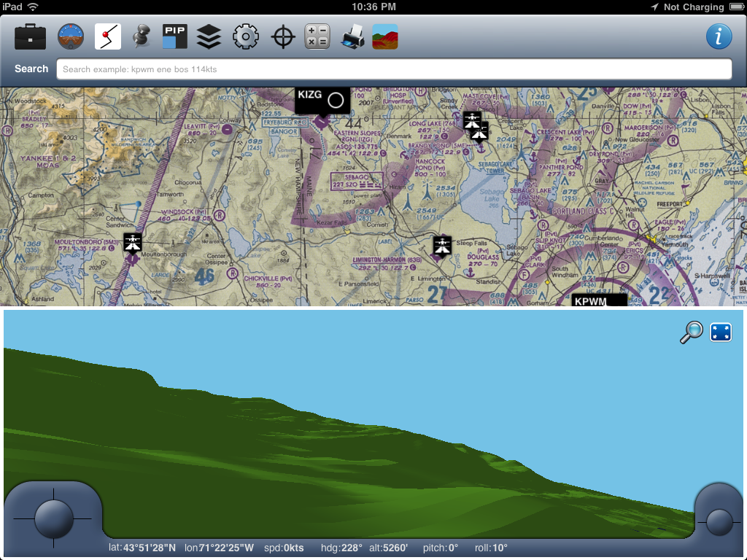Toggle the terrain view icon
747x560 pixels.
[x=385, y=36]
